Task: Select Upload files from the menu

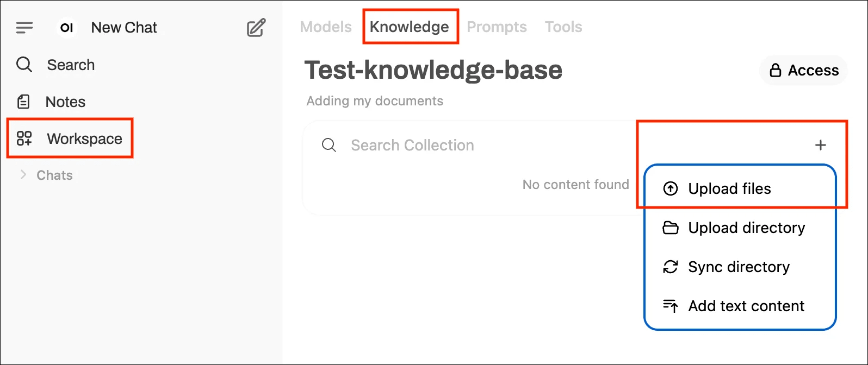Action: tap(729, 188)
